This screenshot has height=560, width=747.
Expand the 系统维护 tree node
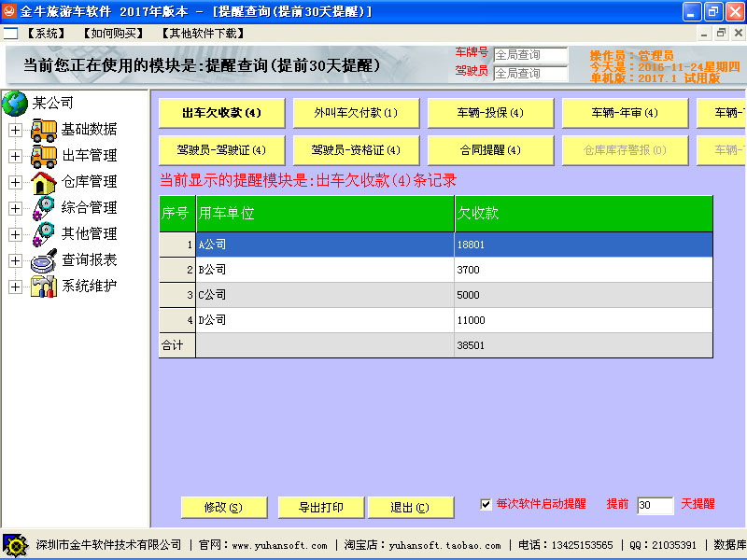coord(15,287)
